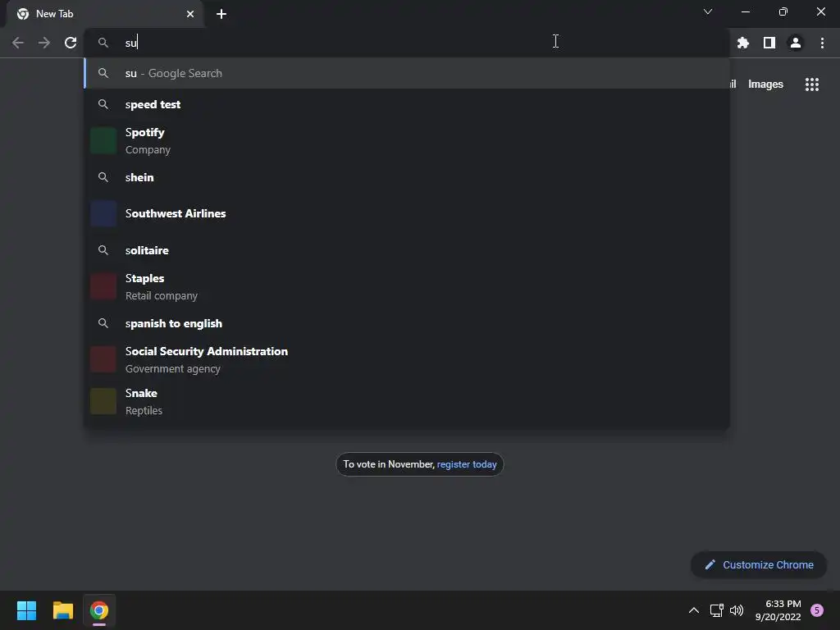840x630 pixels.
Task: Open the Google apps grid
Action: point(812,84)
